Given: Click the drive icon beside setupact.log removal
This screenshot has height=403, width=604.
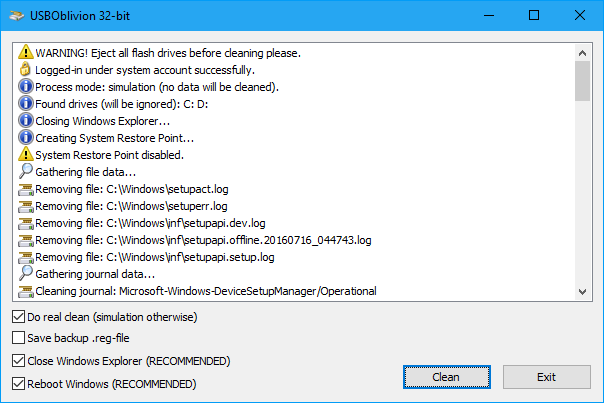Looking at the screenshot, I should 26,189.
